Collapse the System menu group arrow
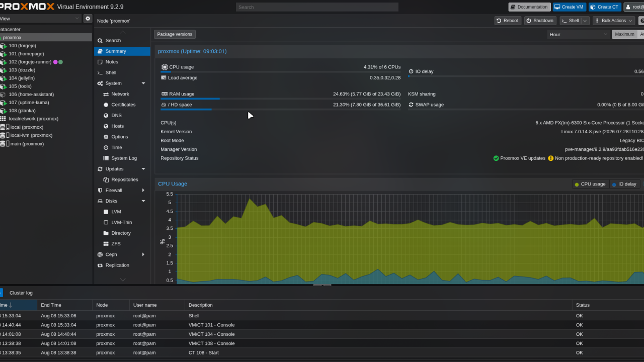This screenshot has height=362, width=644. pyautogui.click(x=143, y=83)
